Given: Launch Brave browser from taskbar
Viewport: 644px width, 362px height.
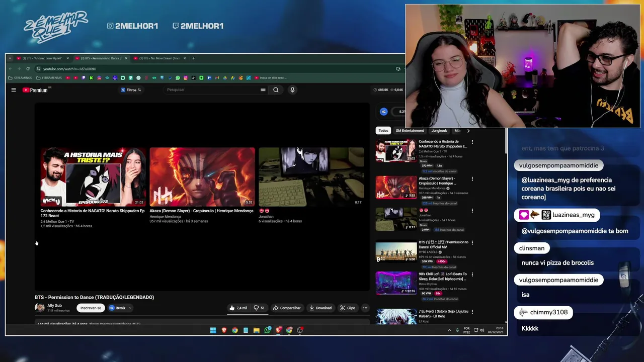Looking at the screenshot, I should click(224, 330).
